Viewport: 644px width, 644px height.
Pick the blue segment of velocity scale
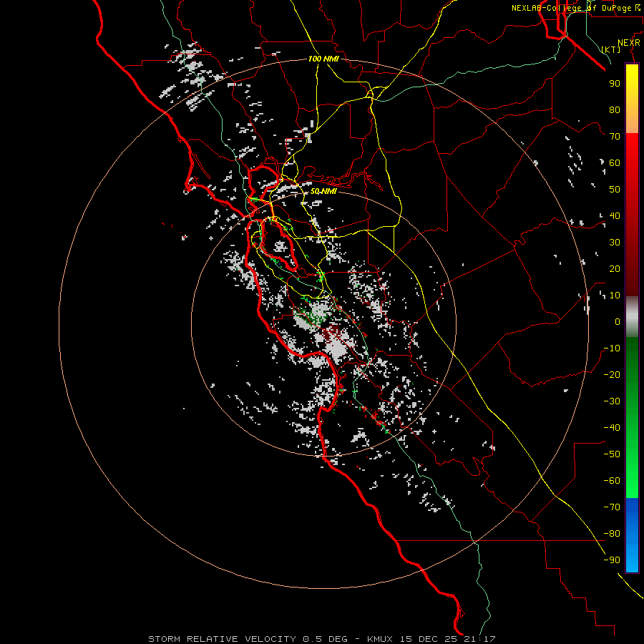point(632,535)
